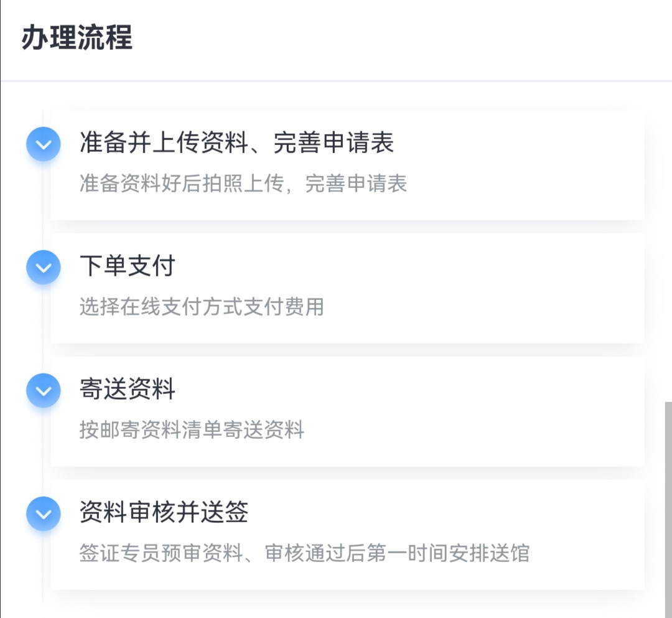Click timeline line between first two steps
This screenshot has width=672, height=618.
[42, 206]
